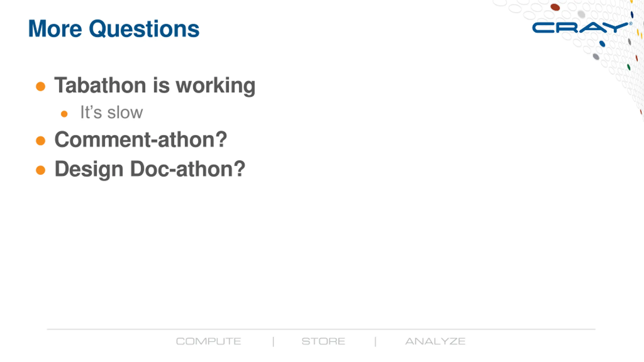This screenshot has width=644, height=362.
Task: Click the divider between COMPUTE and STORE
Action: pos(273,342)
